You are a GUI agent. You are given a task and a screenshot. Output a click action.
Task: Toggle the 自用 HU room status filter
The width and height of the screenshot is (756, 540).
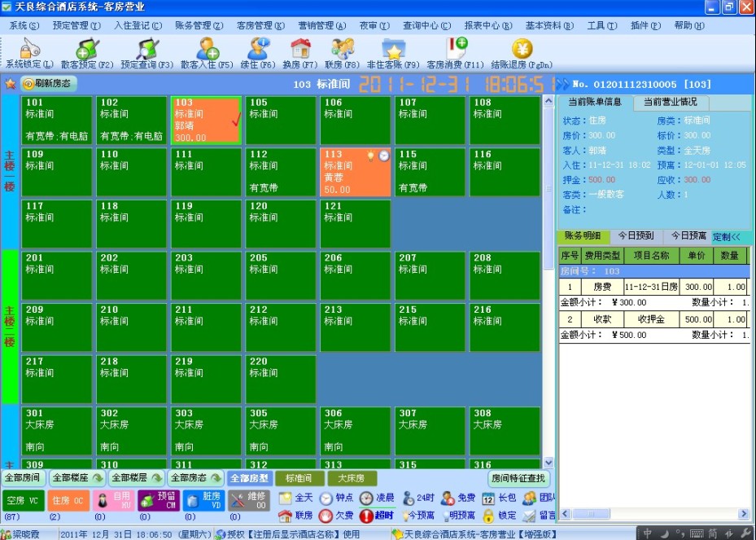pyautogui.click(x=113, y=500)
